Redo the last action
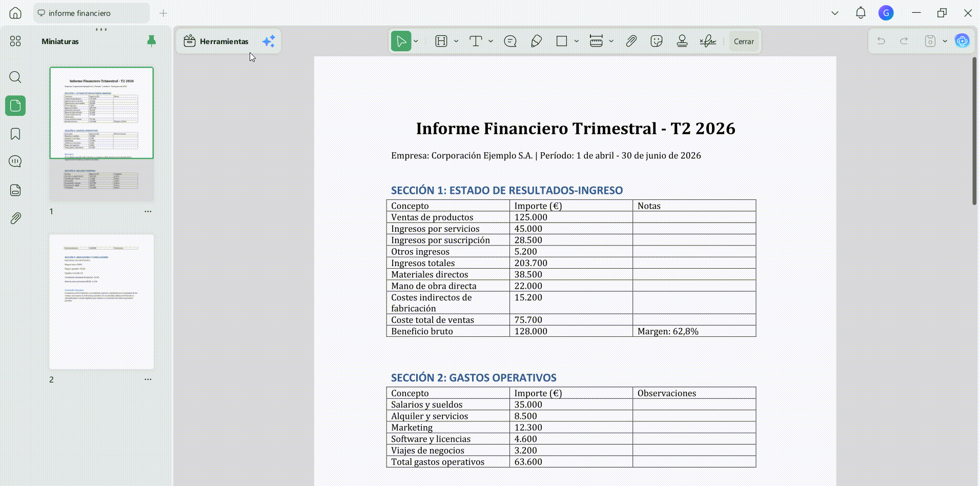 point(904,41)
